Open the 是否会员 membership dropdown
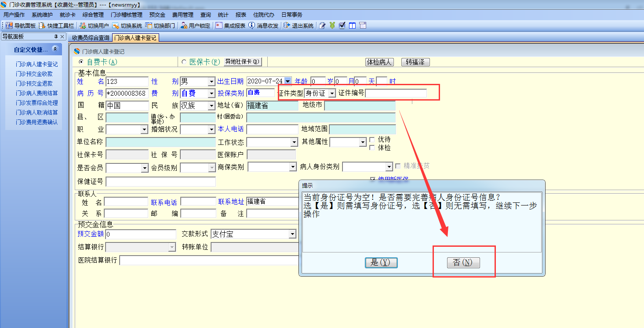 pos(144,168)
